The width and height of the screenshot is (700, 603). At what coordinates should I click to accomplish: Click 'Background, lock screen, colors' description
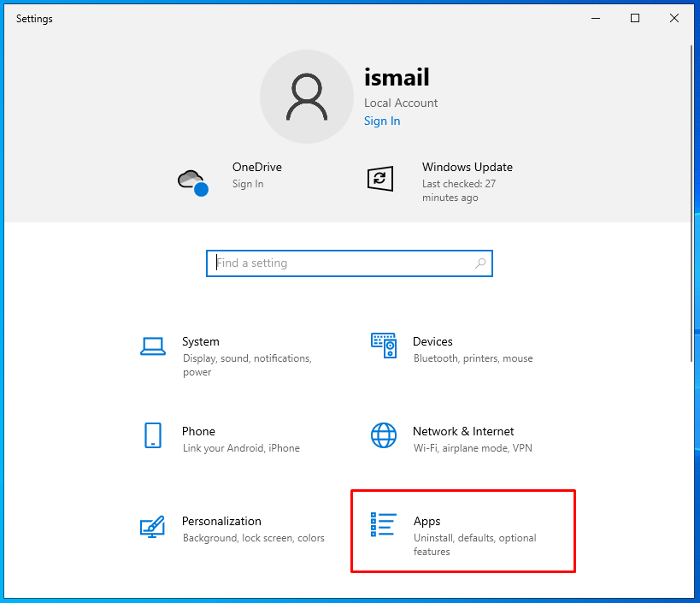(254, 538)
